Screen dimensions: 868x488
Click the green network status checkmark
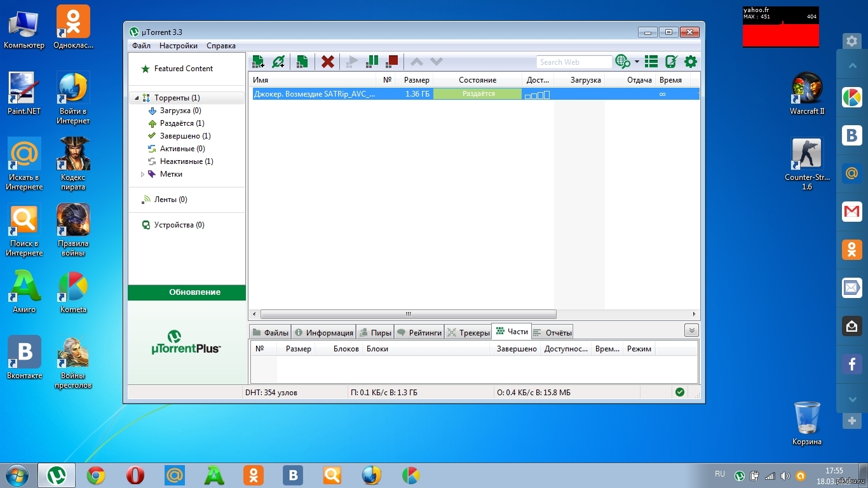pos(680,392)
